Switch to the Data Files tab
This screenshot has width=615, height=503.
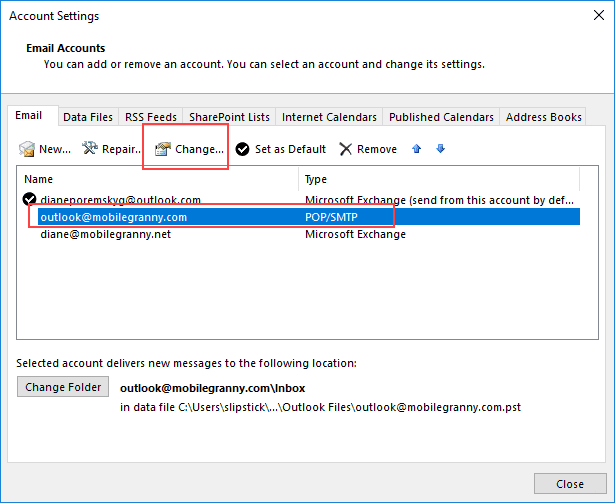pyautogui.click(x=88, y=117)
